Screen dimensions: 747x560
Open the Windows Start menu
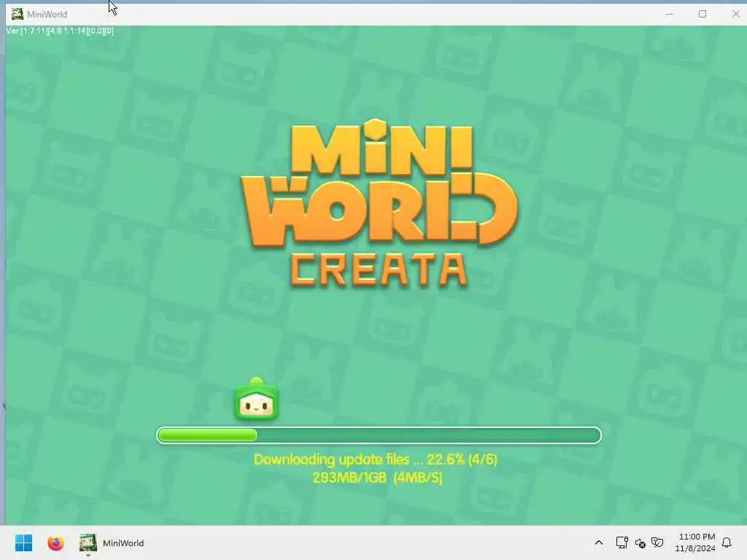pyautogui.click(x=24, y=542)
